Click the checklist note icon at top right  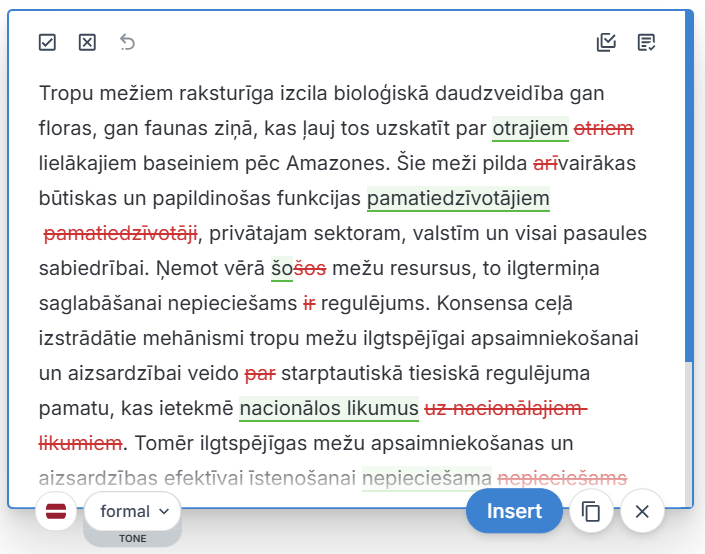pos(647,42)
